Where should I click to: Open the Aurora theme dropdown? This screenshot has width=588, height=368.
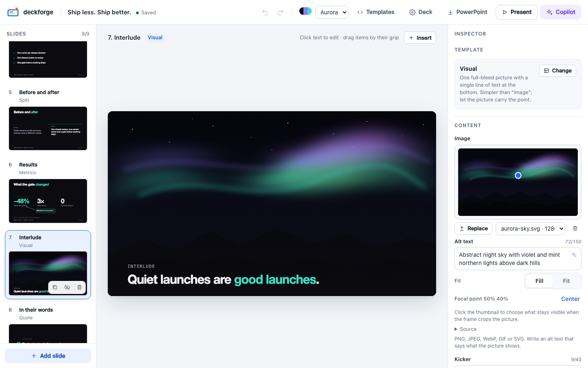332,12
